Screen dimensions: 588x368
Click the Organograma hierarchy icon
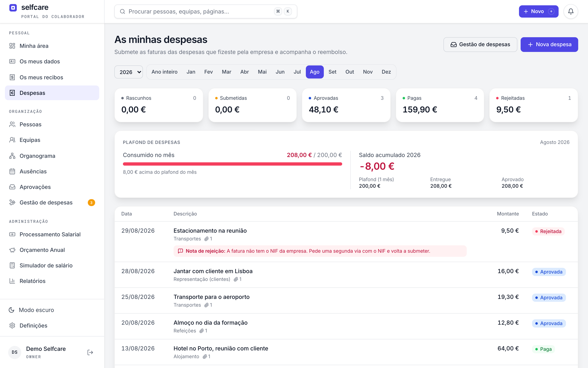pos(12,156)
